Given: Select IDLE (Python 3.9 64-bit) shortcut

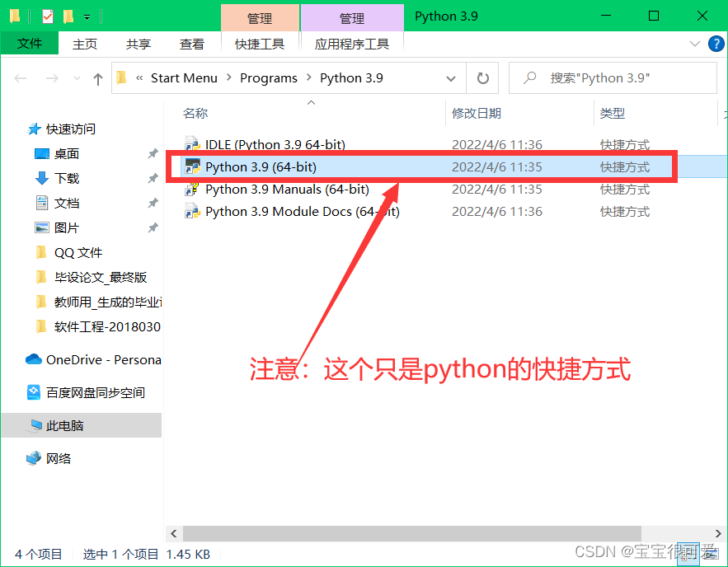Looking at the screenshot, I should [x=275, y=144].
